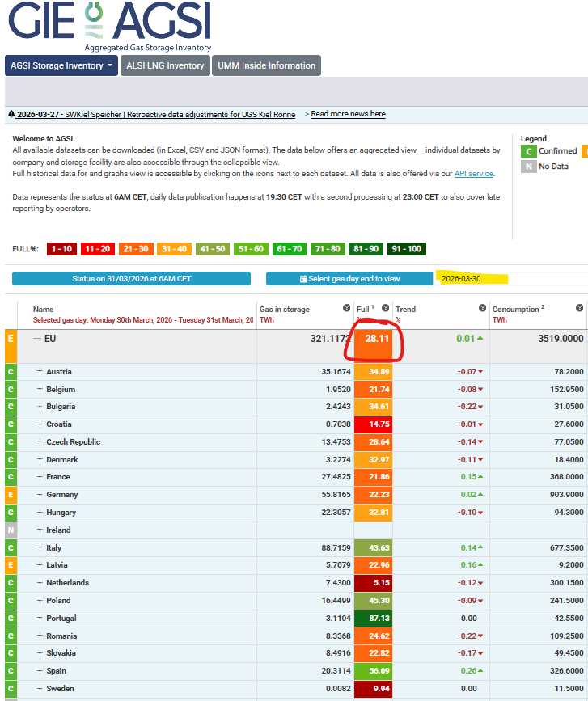Open the SWKiel Speicher news item
The image size is (588, 701).
[x=156, y=115]
